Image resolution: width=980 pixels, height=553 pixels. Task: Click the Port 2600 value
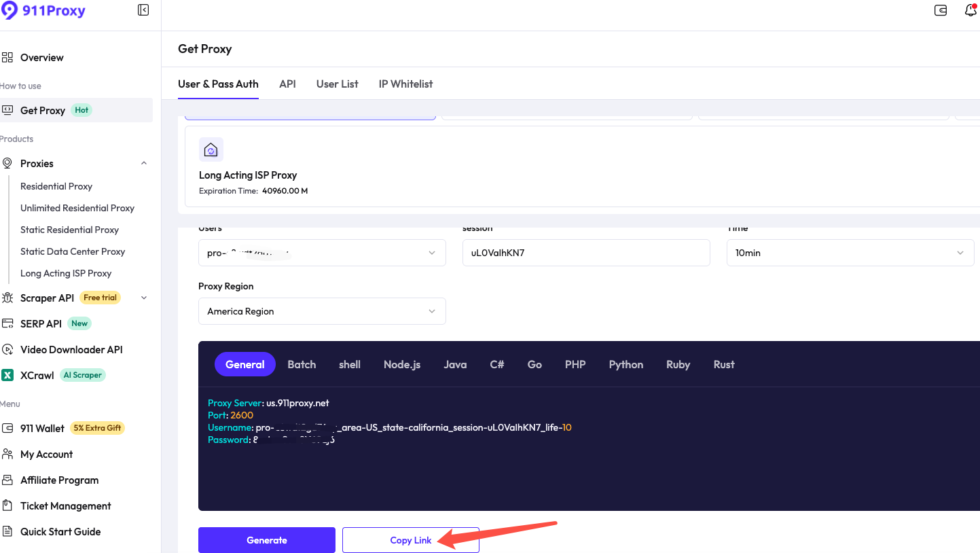(x=242, y=415)
